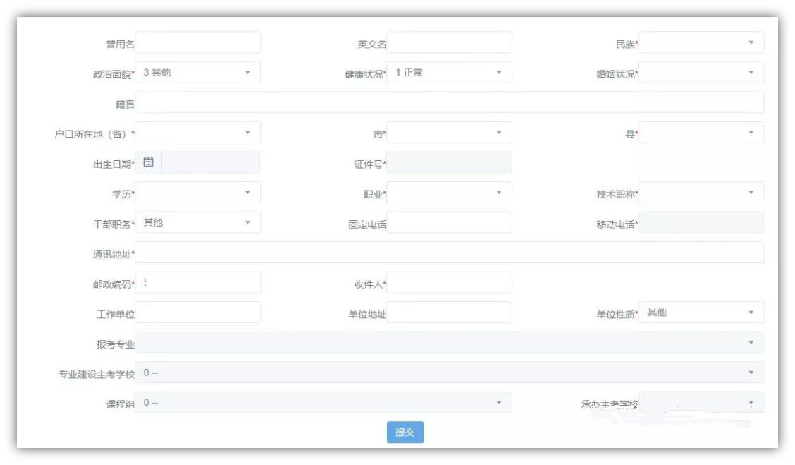Click into the 籍贯 input field
This screenshot has width=795, height=465.
pos(449,102)
